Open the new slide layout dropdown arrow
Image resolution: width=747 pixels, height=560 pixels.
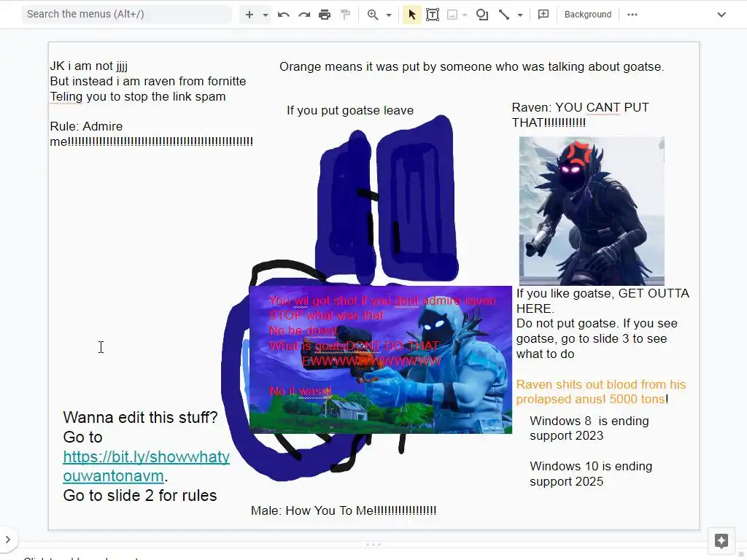click(266, 15)
